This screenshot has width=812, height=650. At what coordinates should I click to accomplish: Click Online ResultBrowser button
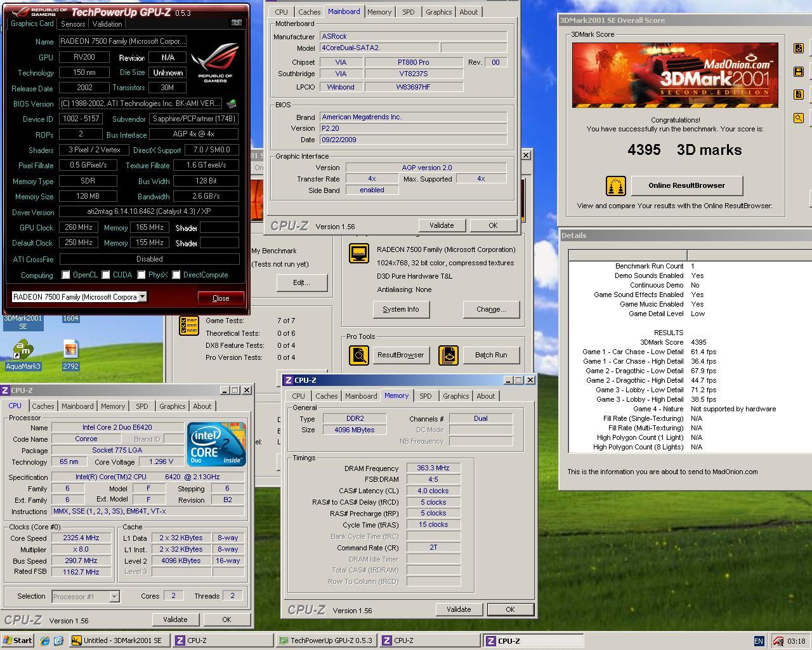click(x=686, y=185)
